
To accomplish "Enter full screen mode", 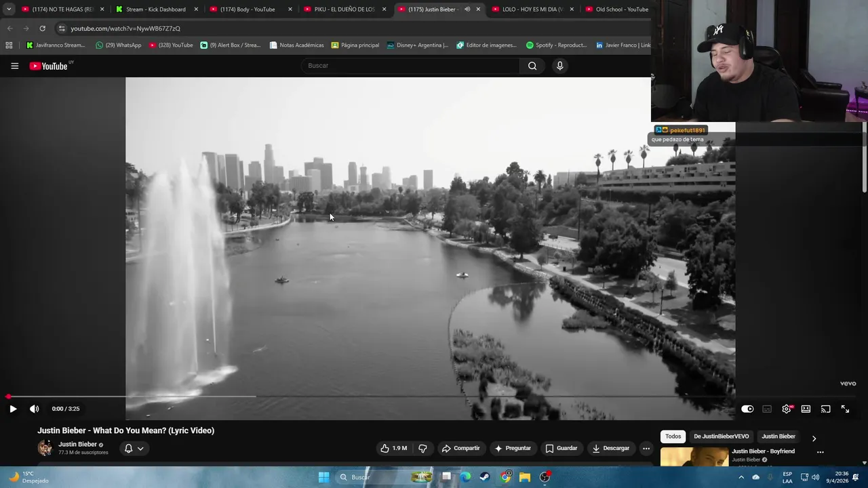I will click(845, 409).
